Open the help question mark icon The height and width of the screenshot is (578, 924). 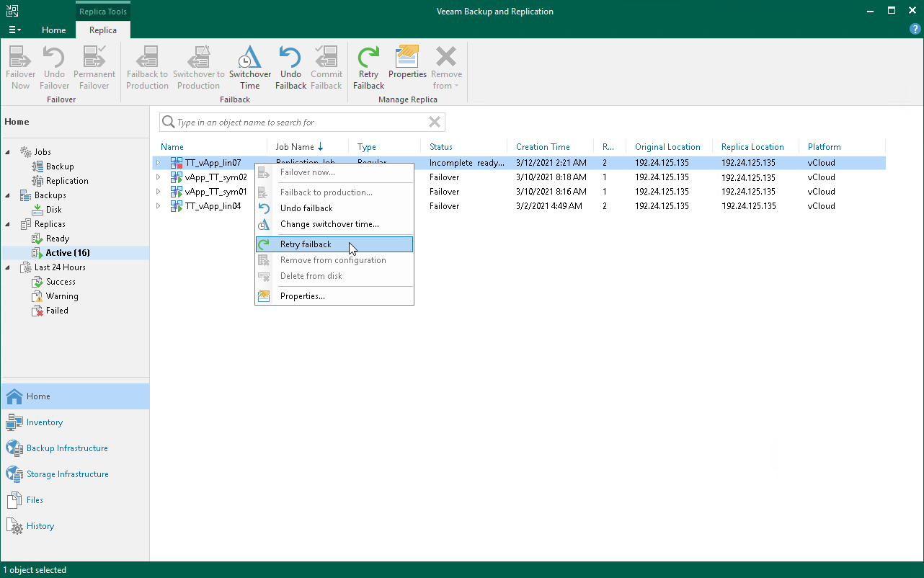915,30
